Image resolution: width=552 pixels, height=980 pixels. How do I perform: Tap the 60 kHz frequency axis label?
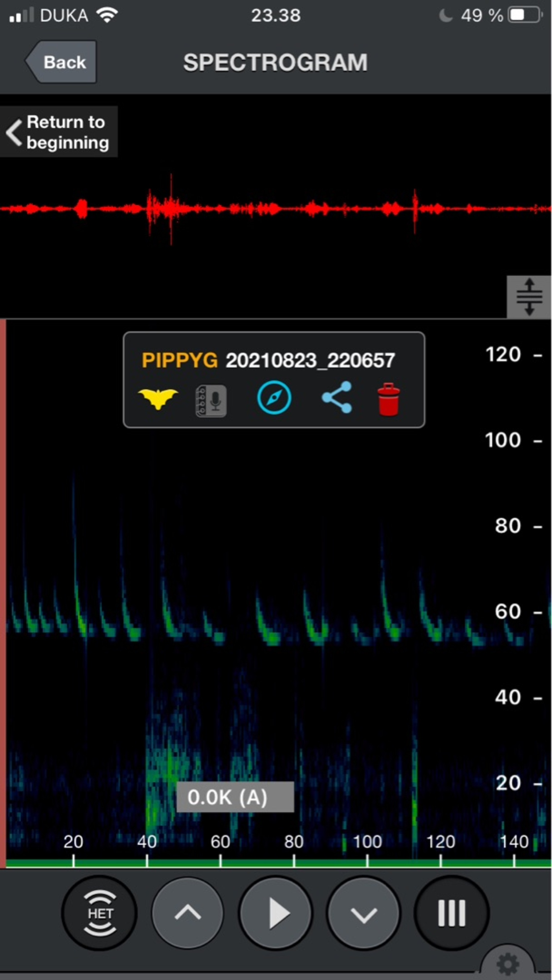click(x=508, y=612)
